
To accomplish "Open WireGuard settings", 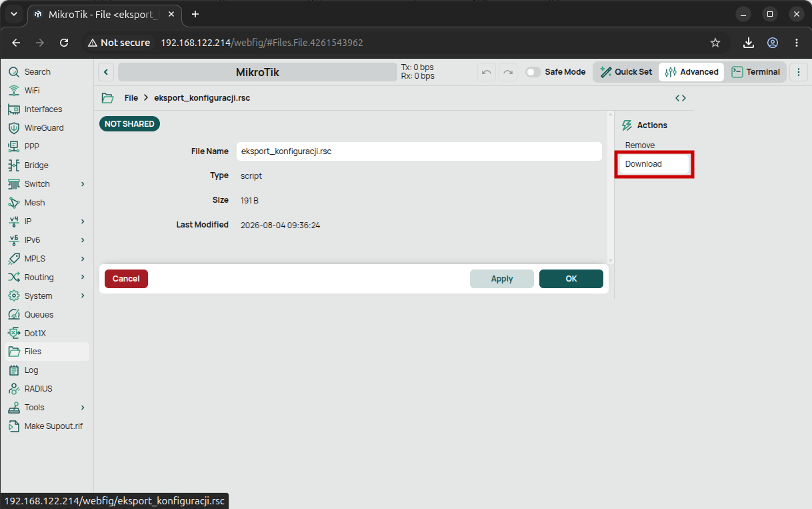I will [45, 128].
